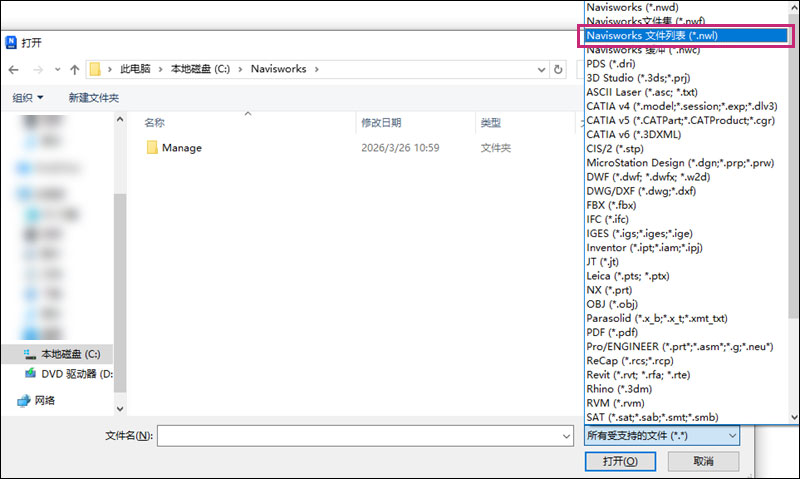Select Navisworks in the address path
The image size is (800, 479).
[x=279, y=69]
